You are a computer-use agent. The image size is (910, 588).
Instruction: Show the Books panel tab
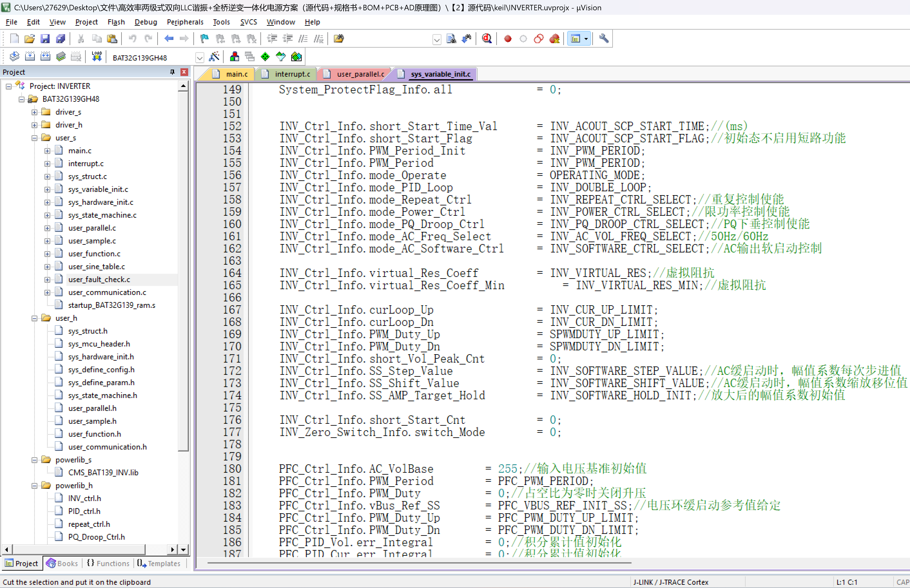click(62, 563)
